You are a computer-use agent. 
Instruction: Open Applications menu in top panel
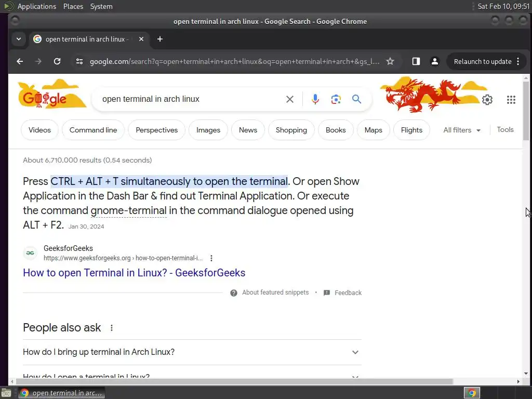(x=37, y=6)
